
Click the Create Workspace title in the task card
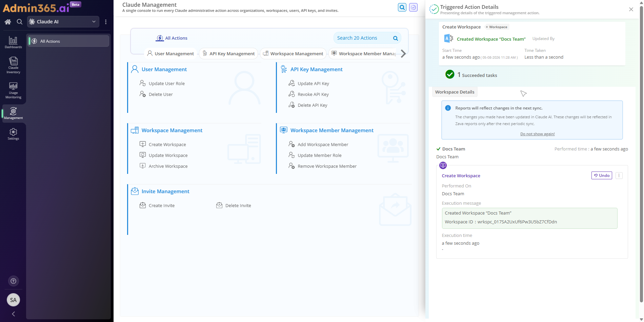461,176
